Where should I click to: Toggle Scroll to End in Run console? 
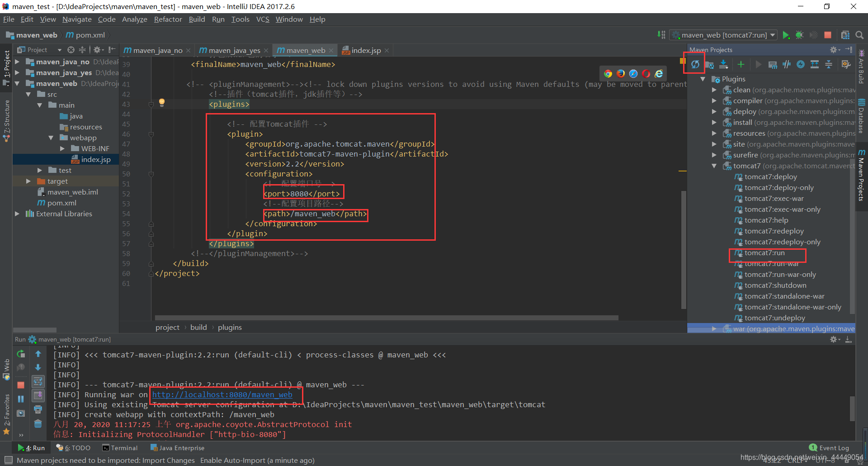point(38,395)
